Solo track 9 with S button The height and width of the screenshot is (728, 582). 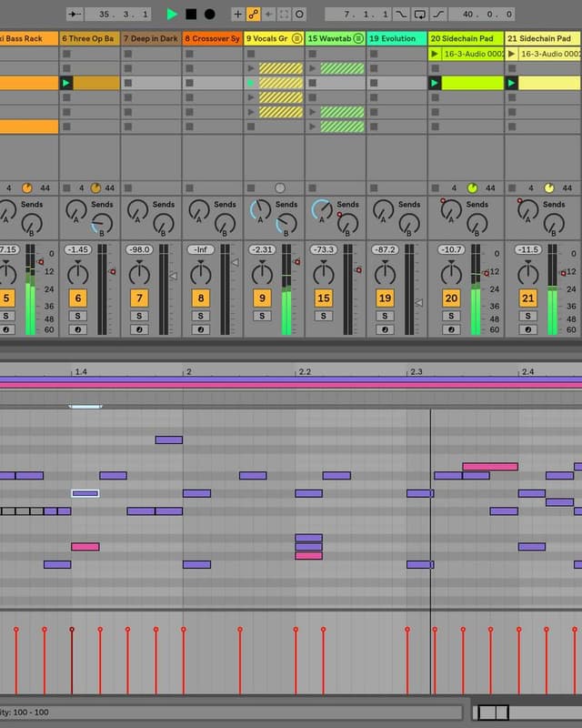tap(262, 316)
